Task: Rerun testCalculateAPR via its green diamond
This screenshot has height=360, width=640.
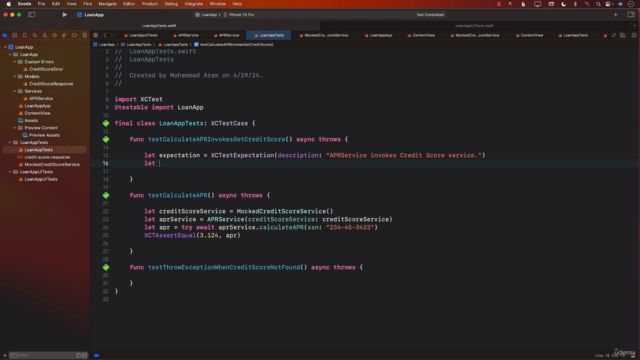Action: click(x=106, y=195)
